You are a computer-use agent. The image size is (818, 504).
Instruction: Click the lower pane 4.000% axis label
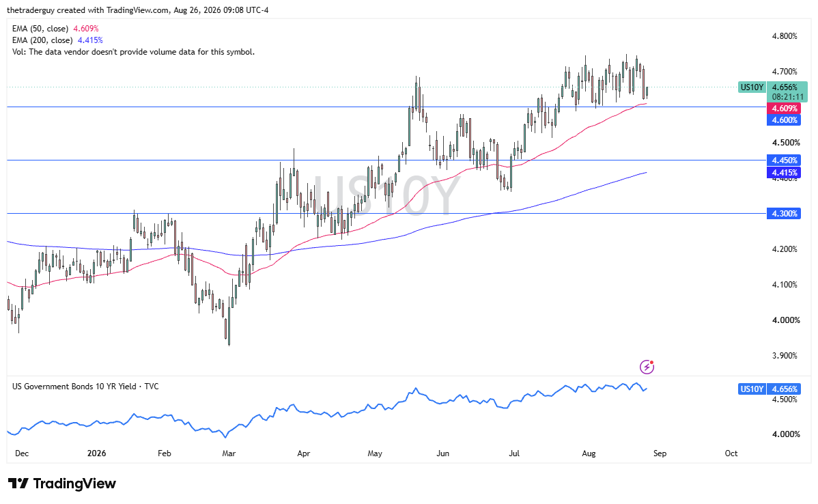(x=786, y=434)
